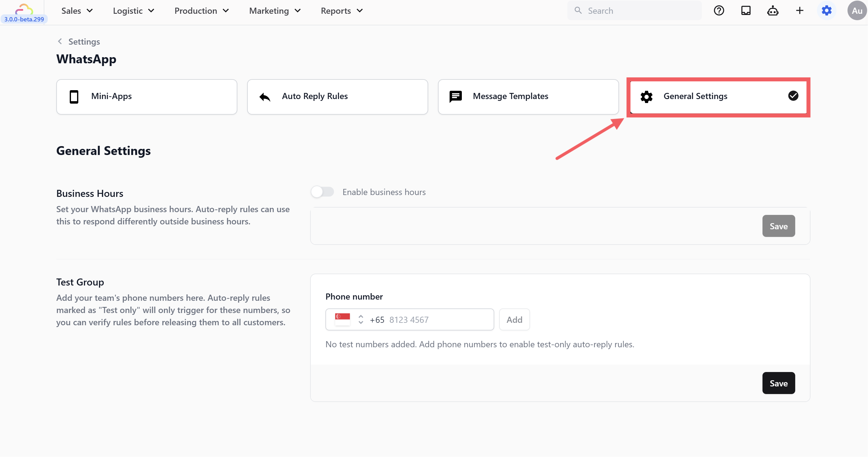Click the plus create icon

(799, 11)
